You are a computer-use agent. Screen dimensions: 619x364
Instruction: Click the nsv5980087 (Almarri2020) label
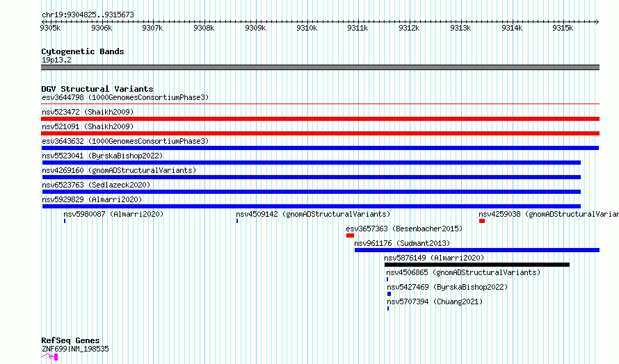coord(113,214)
